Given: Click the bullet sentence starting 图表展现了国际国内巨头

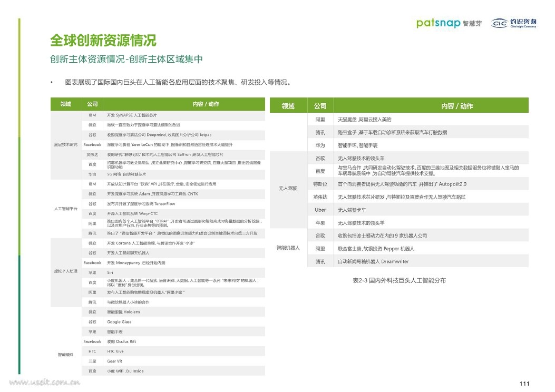Looking at the screenshot, I should (178, 82).
